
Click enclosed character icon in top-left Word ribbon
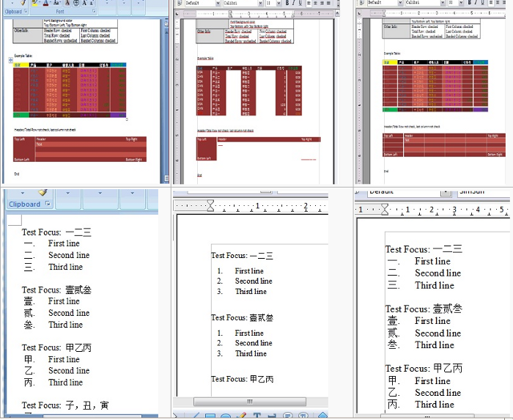75,3
